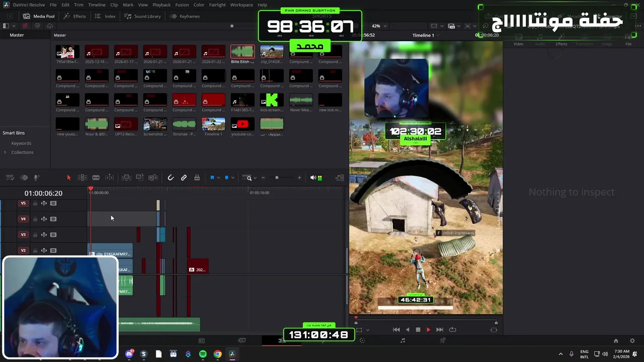The image size is (644, 362).
Task: Lock track V3
Action: 35,234
